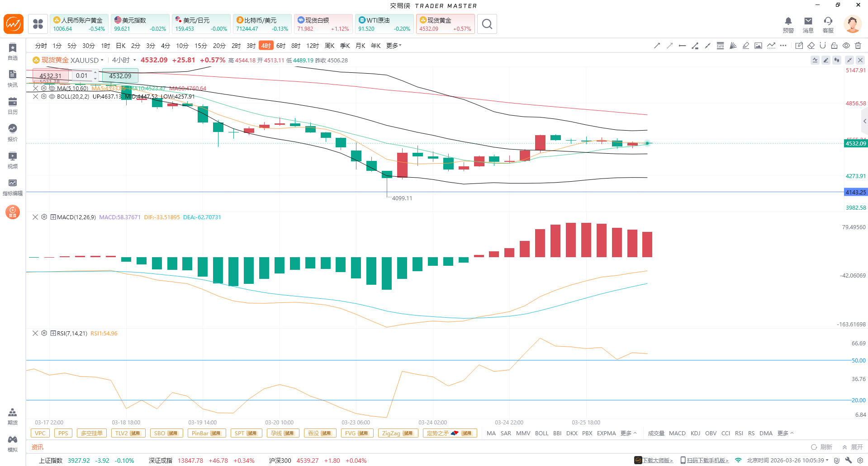
Task: Select the arrow line drawing tool
Action: pos(657,46)
